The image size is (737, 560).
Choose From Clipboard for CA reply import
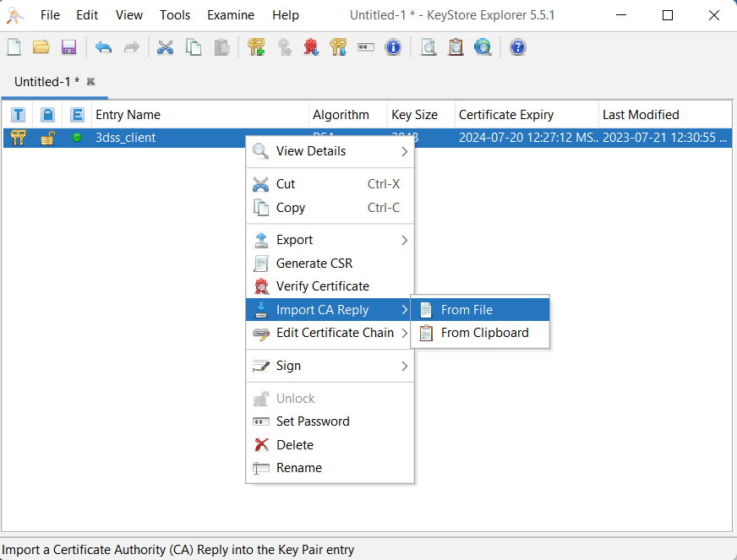click(x=480, y=333)
